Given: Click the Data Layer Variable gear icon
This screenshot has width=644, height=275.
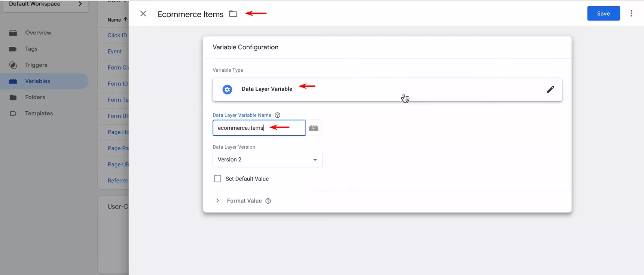Looking at the screenshot, I should pyautogui.click(x=227, y=89).
